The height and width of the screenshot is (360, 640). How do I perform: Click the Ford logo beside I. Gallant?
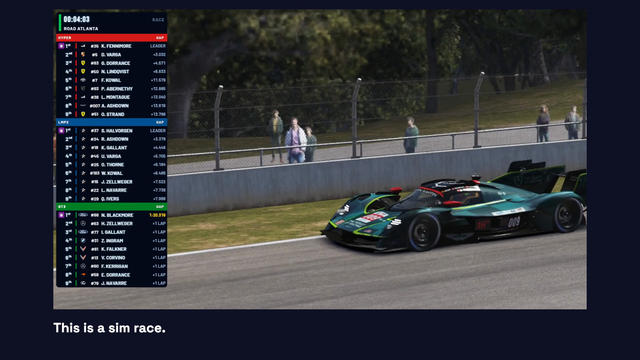83,232
